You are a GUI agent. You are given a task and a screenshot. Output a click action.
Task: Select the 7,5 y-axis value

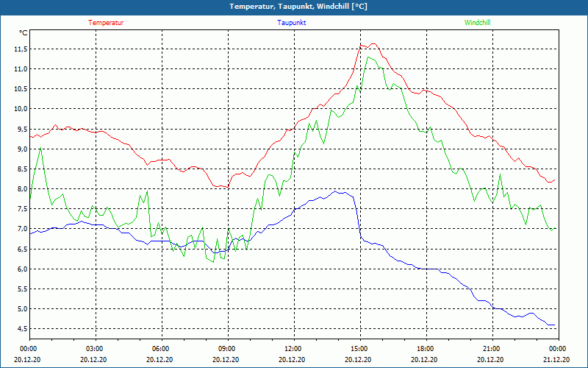pyautogui.click(x=22, y=209)
